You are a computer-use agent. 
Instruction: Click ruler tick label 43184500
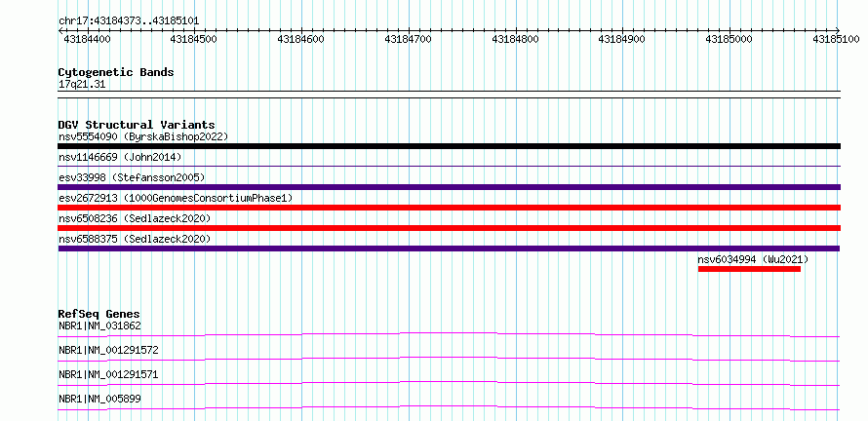194,39
